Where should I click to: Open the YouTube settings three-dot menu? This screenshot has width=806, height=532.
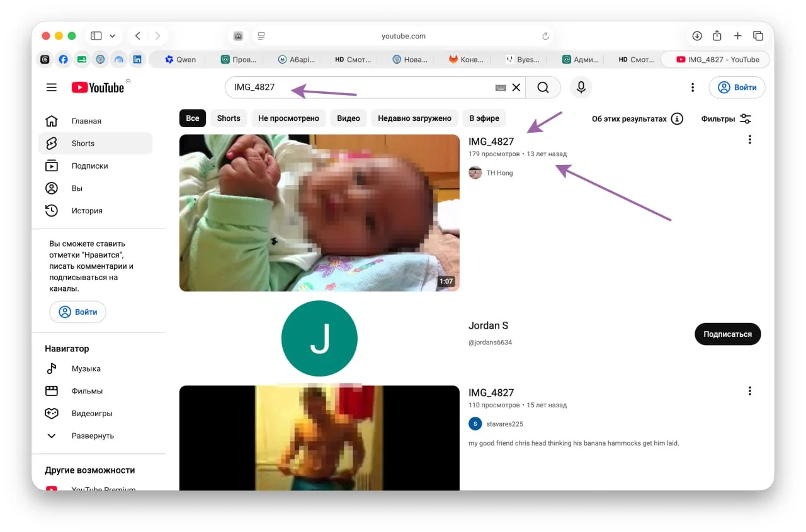(693, 88)
